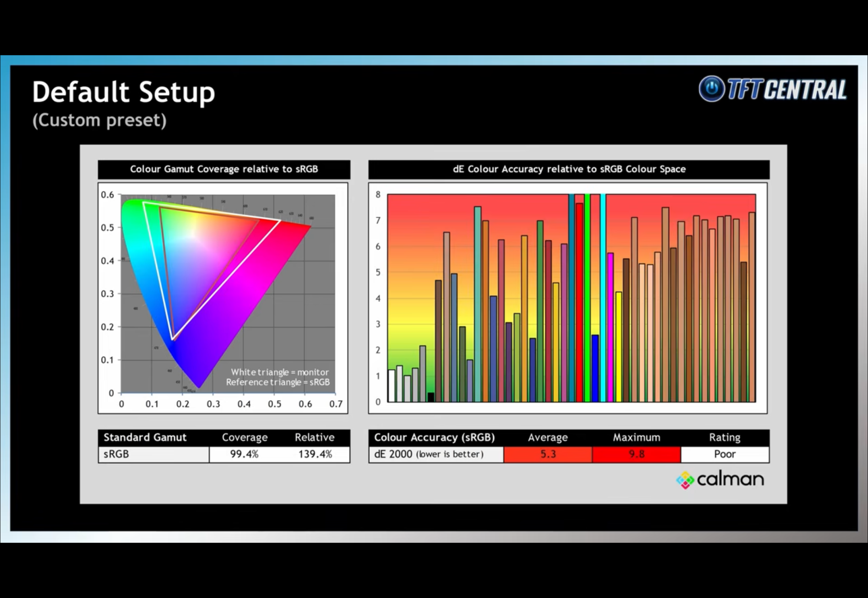Click the White triangle legend text
Screen dimensions: 868x598
tap(279, 372)
